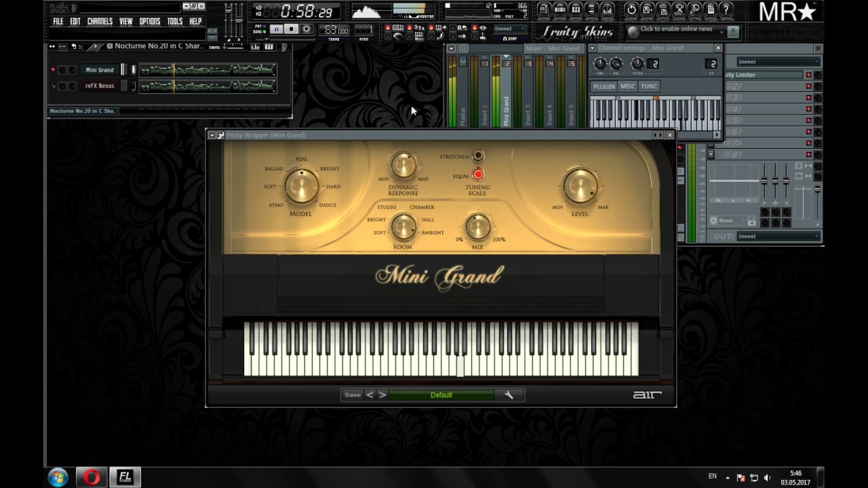The width and height of the screenshot is (868, 488).
Task: Open the browser view icon
Action: tap(591, 9)
